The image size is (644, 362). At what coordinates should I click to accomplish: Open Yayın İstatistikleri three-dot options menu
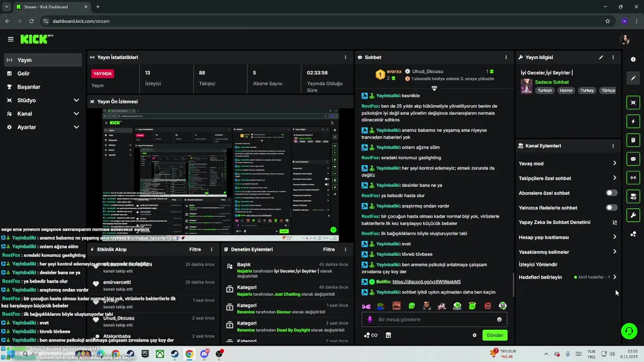(345, 57)
